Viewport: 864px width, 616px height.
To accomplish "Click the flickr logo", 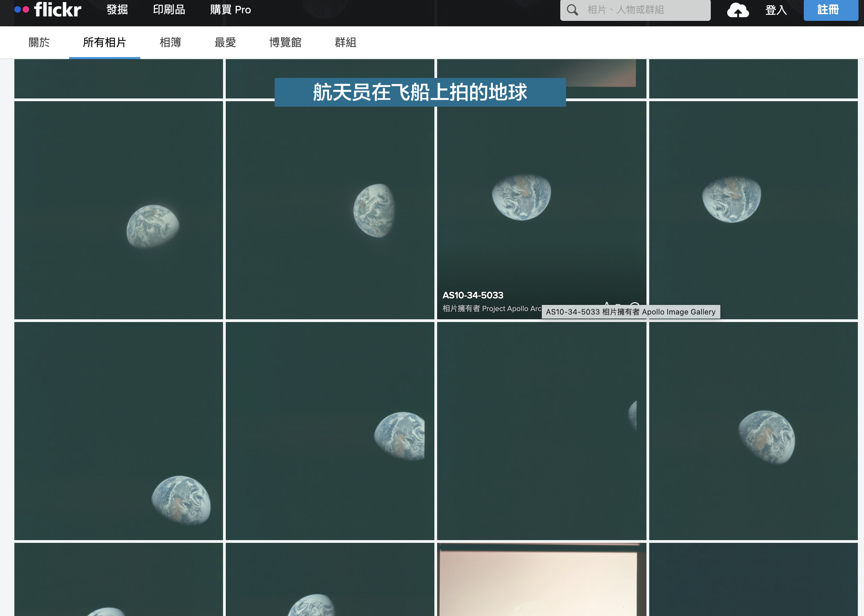I will pyautogui.click(x=48, y=10).
